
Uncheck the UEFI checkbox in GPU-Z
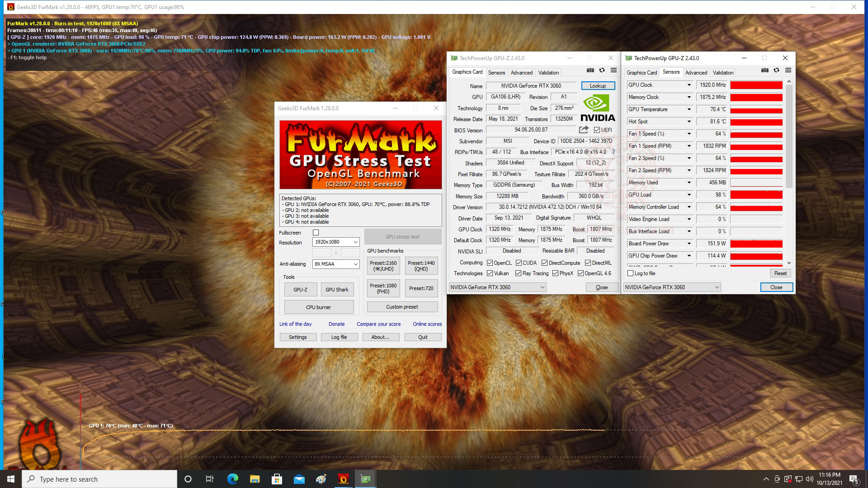pyautogui.click(x=598, y=130)
